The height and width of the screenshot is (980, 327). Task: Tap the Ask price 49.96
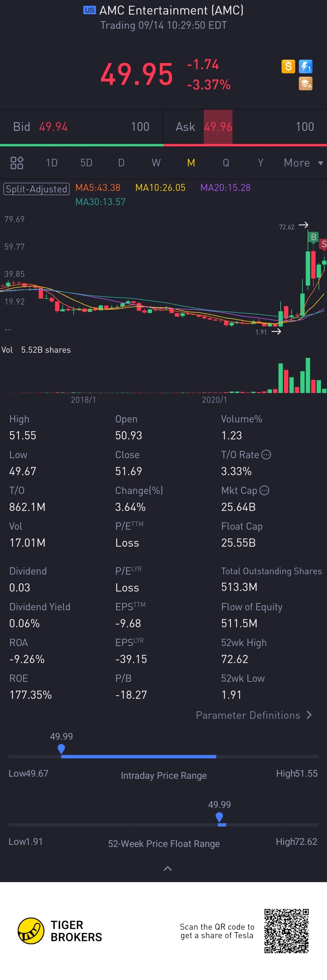pos(218,127)
